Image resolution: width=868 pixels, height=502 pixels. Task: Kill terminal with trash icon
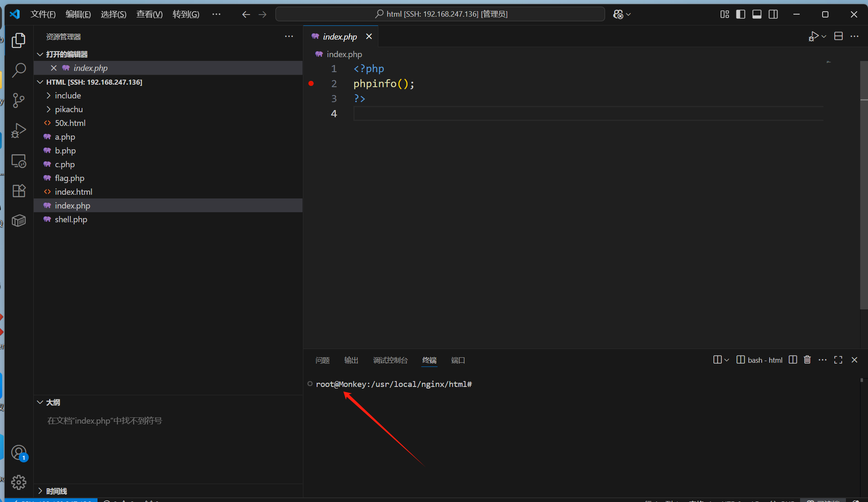(x=807, y=360)
